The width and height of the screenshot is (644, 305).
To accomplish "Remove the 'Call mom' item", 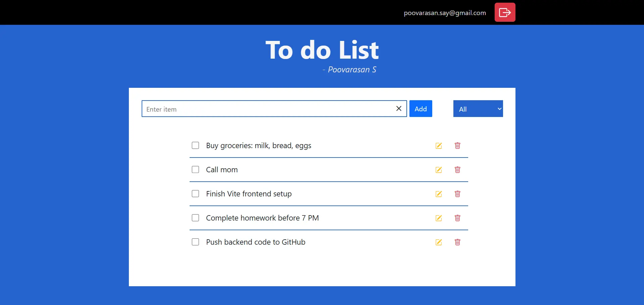I will click(x=457, y=170).
